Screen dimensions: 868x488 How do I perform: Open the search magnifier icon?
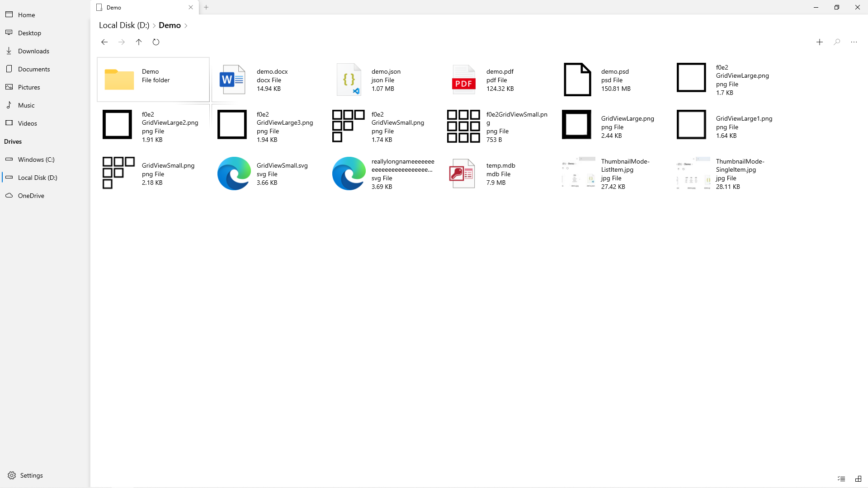pyautogui.click(x=837, y=42)
